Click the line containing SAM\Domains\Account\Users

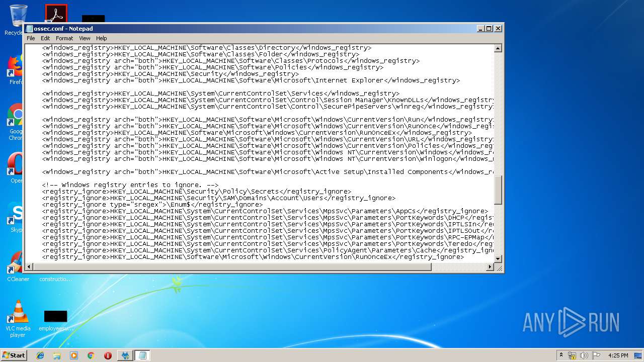219,198
